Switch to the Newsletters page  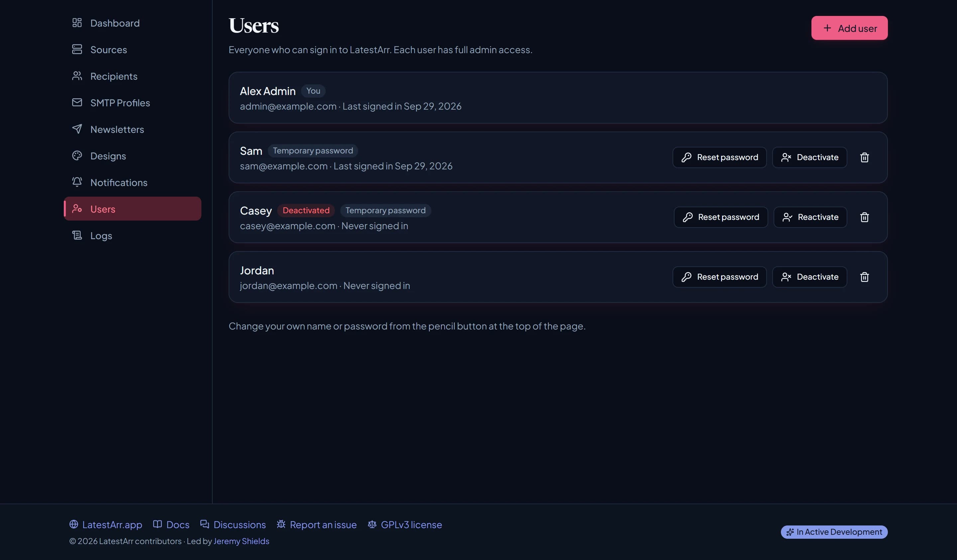coord(133,129)
